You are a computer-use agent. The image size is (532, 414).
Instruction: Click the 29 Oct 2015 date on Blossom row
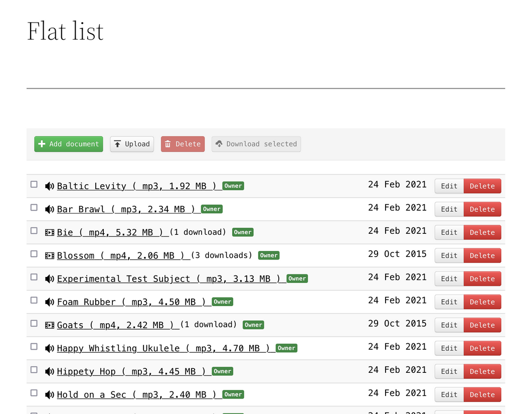(397, 254)
